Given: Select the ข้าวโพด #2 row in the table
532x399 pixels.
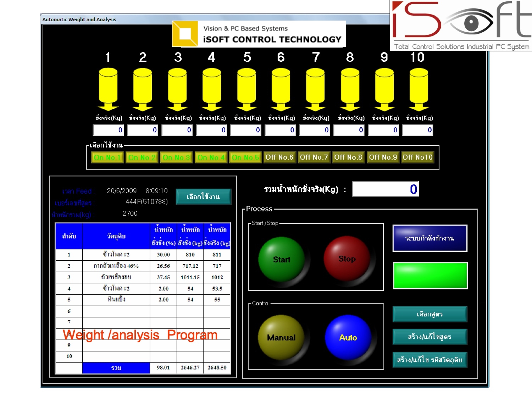Looking at the screenshot, I should pyautogui.click(x=116, y=255).
